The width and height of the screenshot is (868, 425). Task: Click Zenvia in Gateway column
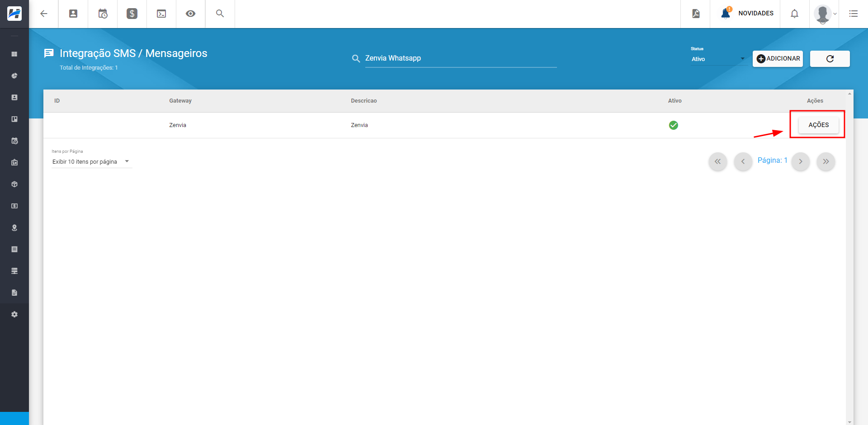click(178, 125)
